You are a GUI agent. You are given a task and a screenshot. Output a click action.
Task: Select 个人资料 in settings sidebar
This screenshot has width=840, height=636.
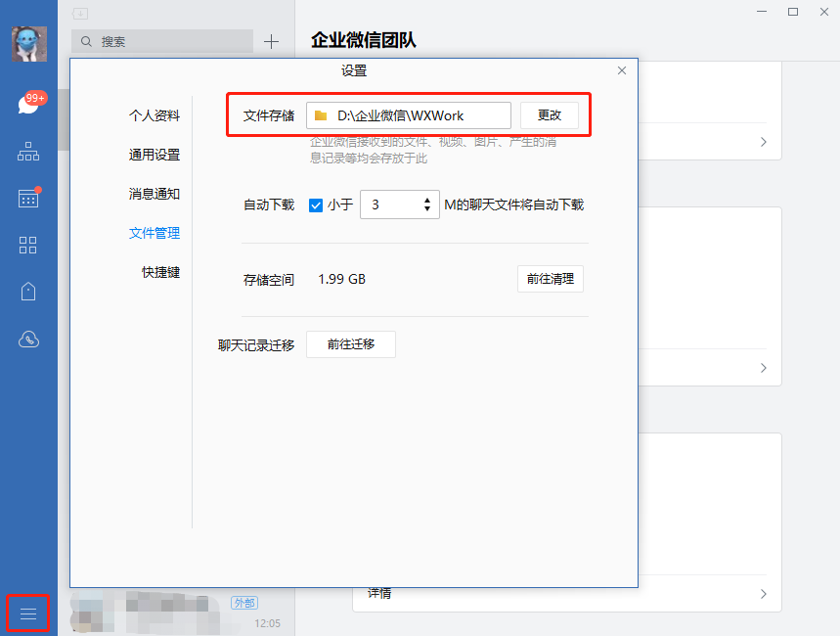pos(155,115)
